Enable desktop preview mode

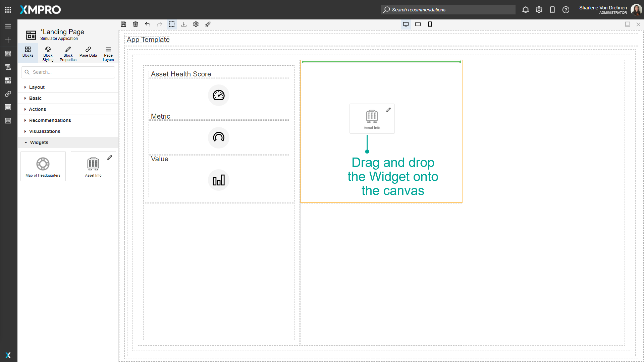406,24
